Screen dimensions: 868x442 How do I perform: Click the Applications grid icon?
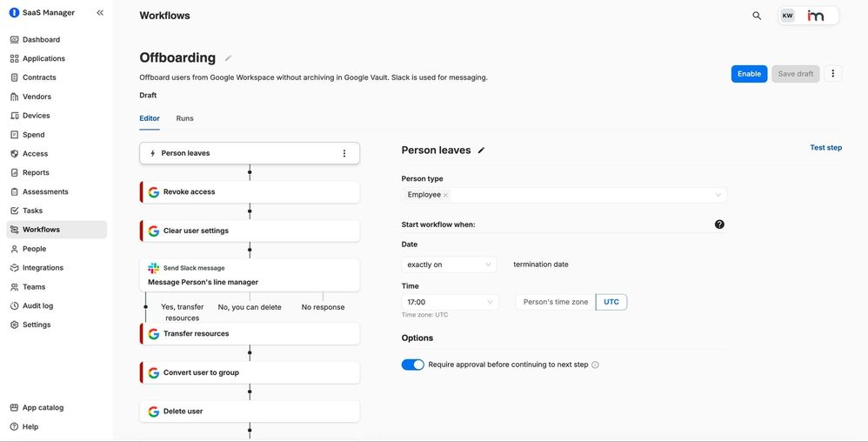tap(15, 58)
